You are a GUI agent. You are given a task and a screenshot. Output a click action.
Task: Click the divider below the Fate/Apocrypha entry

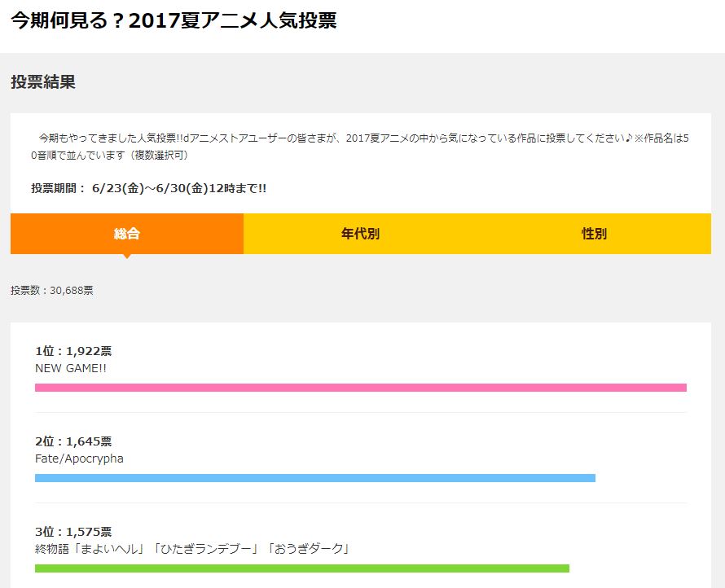361,503
